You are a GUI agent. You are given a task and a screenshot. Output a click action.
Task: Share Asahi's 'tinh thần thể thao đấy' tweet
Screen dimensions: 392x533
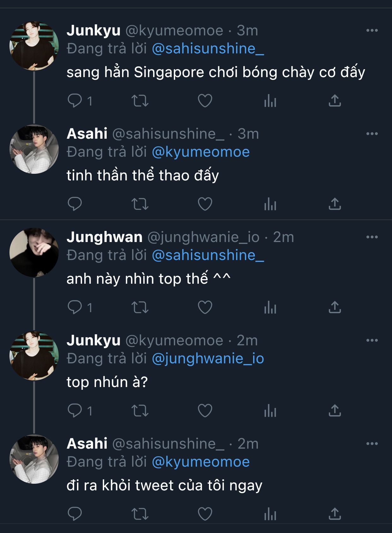point(335,204)
